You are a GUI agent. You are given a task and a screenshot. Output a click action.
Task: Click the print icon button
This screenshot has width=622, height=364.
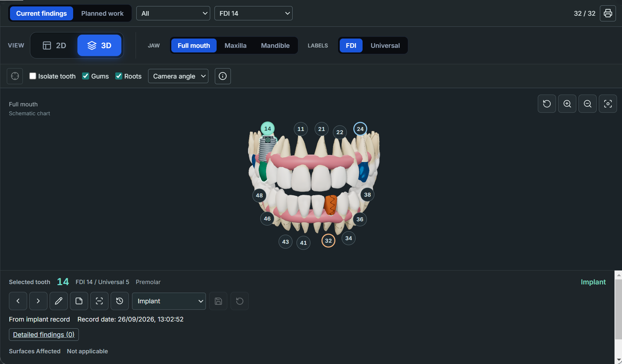click(608, 14)
